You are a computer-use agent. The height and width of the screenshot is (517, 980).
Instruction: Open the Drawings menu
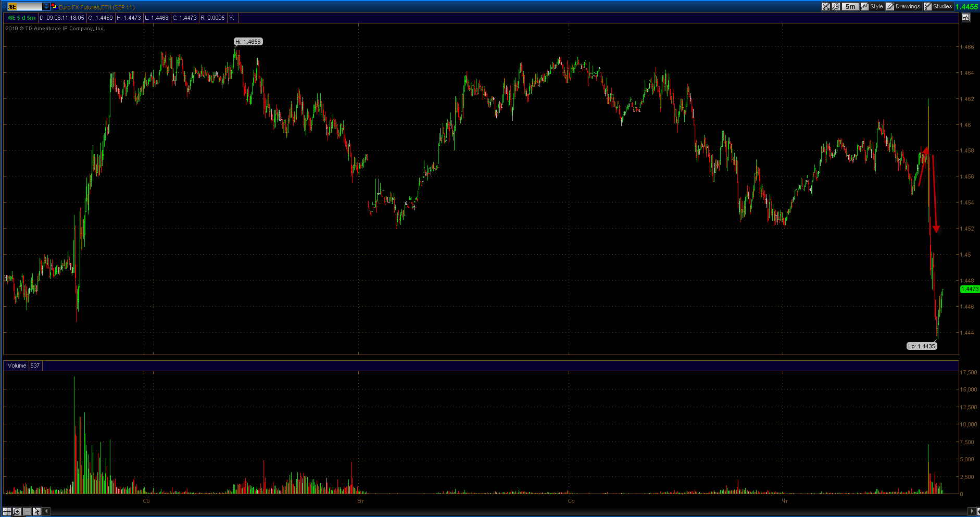(x=903, y=7)
